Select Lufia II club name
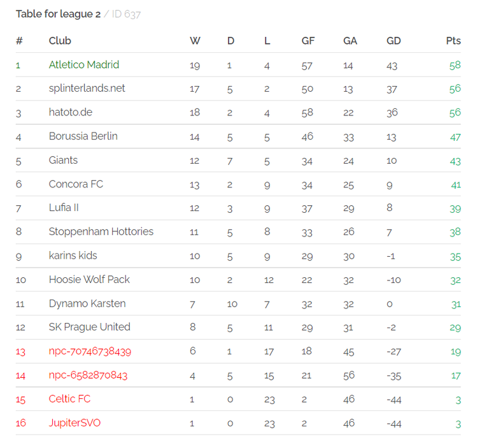Image resolution: width=489 pixels, height=448 pixels. point(64,208)
